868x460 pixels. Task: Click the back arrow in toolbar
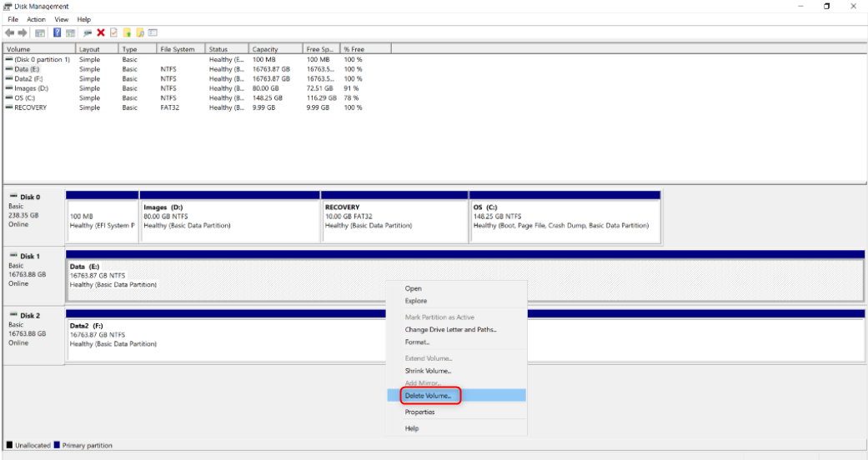pyautogui.click(x=9, y=32)
